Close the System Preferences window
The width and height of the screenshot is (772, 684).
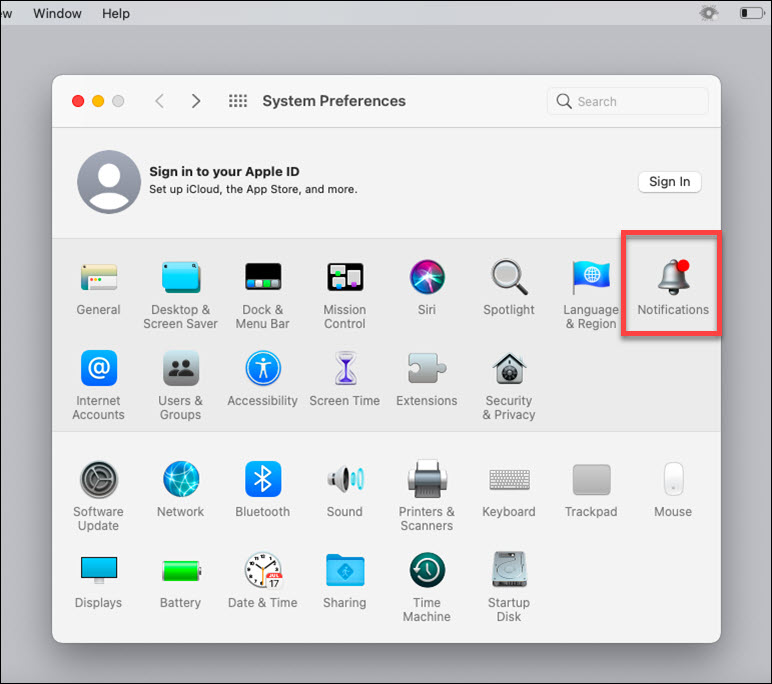78,101
